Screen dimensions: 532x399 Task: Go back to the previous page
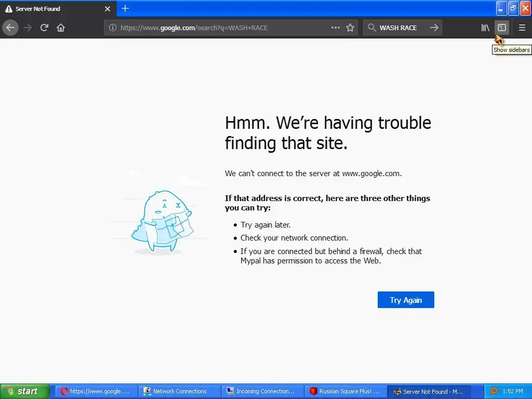coord(10,28)
